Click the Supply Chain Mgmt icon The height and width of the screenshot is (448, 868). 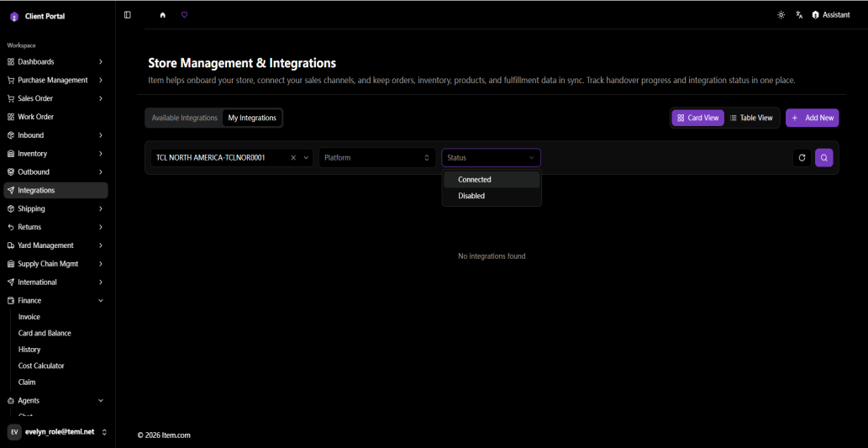click(11, 264)
